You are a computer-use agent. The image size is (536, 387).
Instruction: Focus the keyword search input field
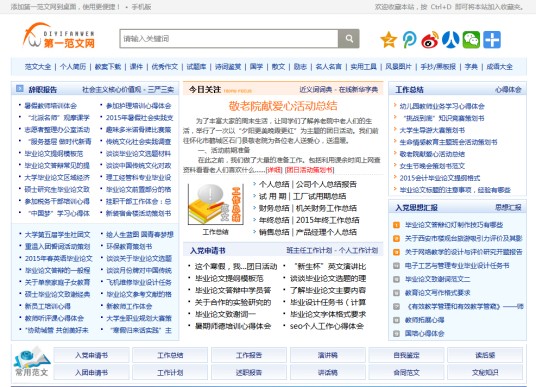pyautogui.click(x=229, y=39)
